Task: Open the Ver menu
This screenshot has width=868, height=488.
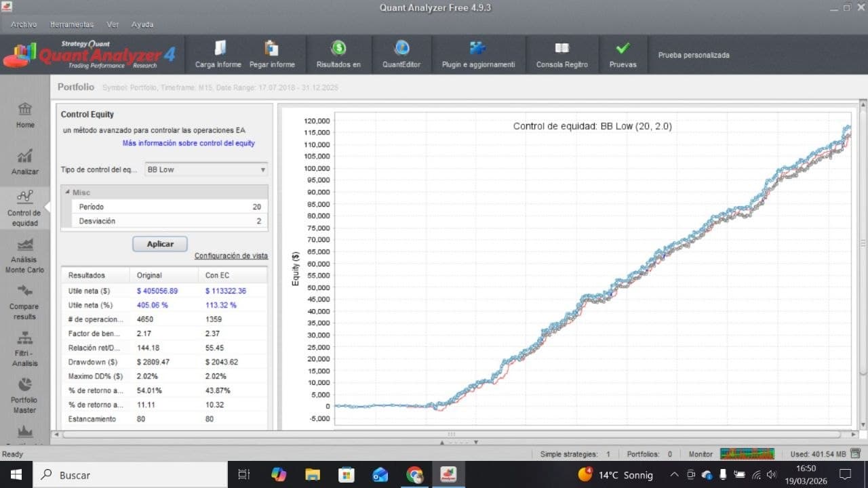Action: pyautogui.click(x=113, y=24)
